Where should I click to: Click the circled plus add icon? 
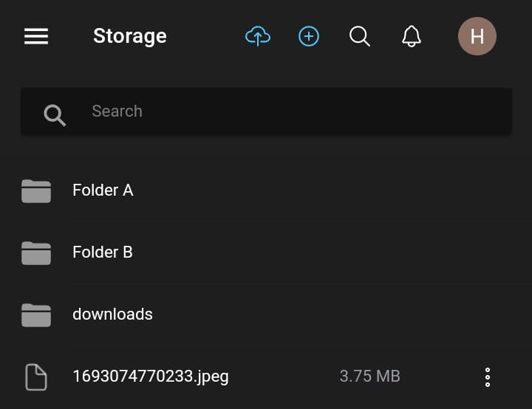(309, 36)
